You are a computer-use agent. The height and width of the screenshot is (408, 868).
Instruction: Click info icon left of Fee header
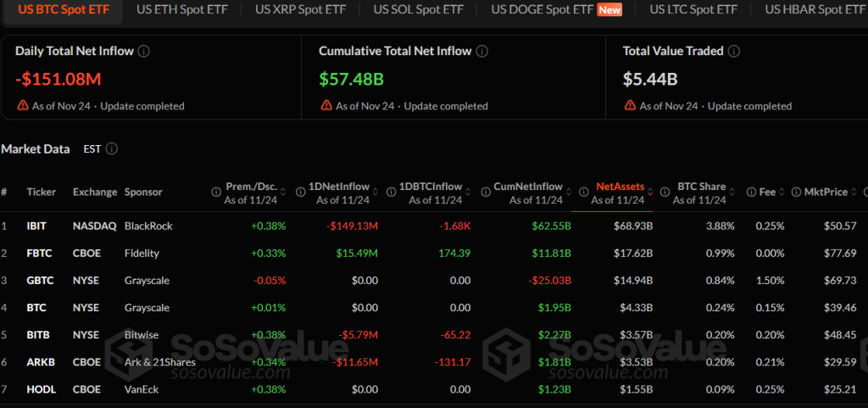point(752,192)
